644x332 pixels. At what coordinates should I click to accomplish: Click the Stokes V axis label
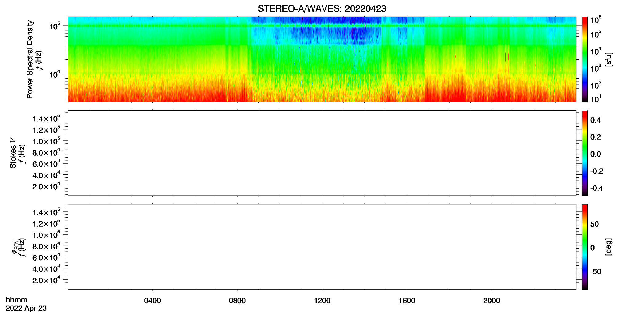pyautogui.click(x=13, y=153)
